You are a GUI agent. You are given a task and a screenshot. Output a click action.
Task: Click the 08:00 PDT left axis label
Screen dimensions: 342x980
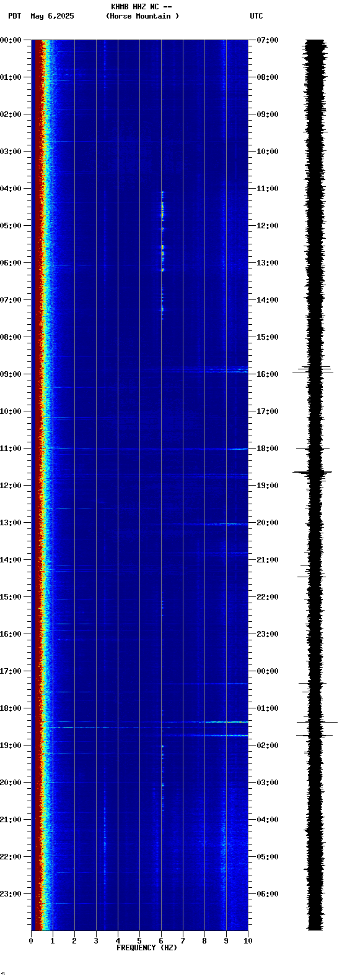11,337
